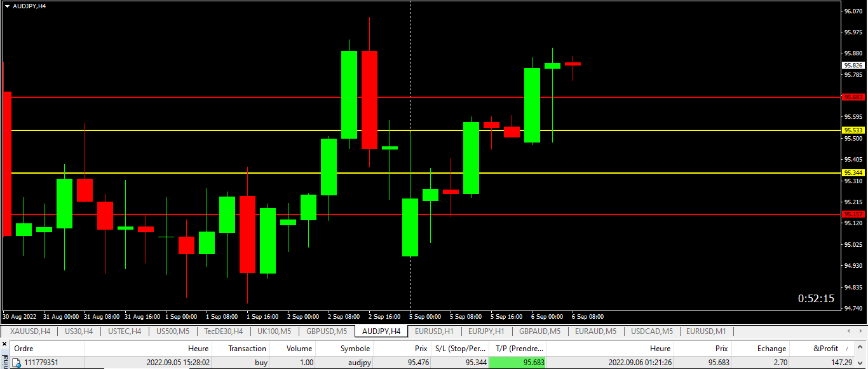Sort by the Symbole column header
Viewport: 868px width, 369px height.
(344, 348)
